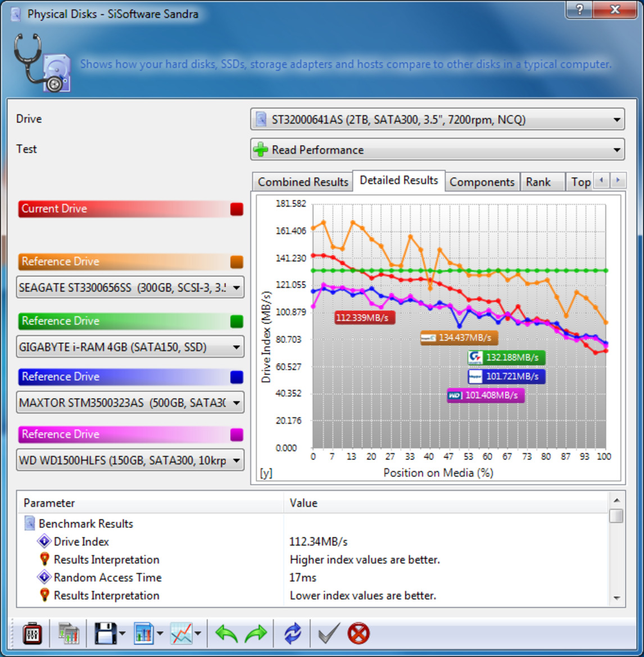Open the bar chart icon's dropdown arrow

point(160,633)
